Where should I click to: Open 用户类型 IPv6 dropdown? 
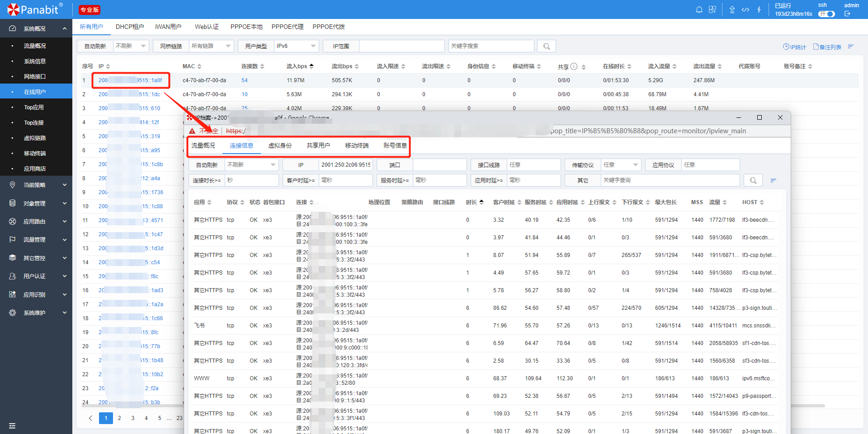297,46
